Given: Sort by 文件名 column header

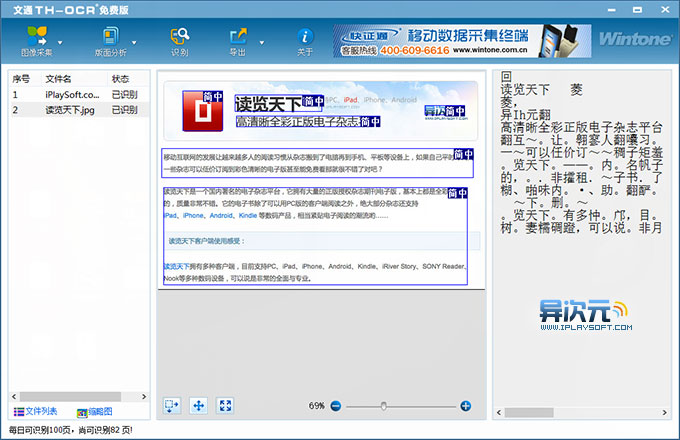Looking at the screenshot, I should click(58, 79).
